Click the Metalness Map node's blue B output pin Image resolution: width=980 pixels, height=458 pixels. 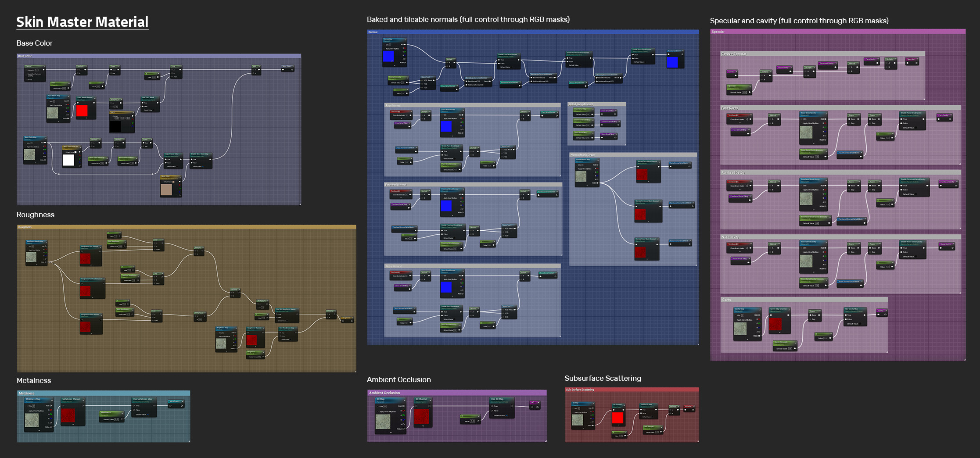tap(51, 419)
